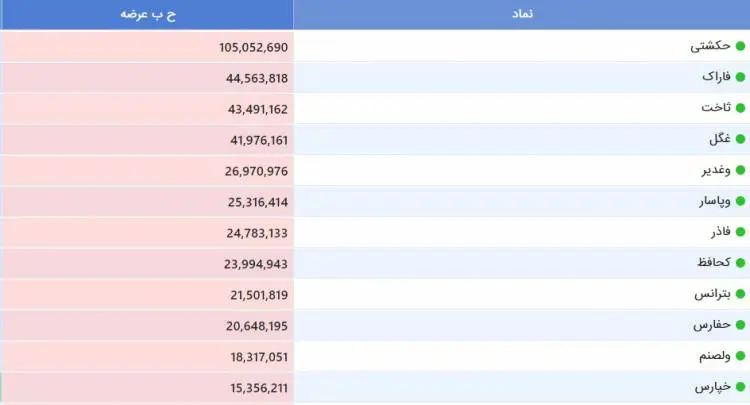Click the green status dot for وغدیر
The height and width of the screenshot is (405, 750).
click(x=740, y=170)
